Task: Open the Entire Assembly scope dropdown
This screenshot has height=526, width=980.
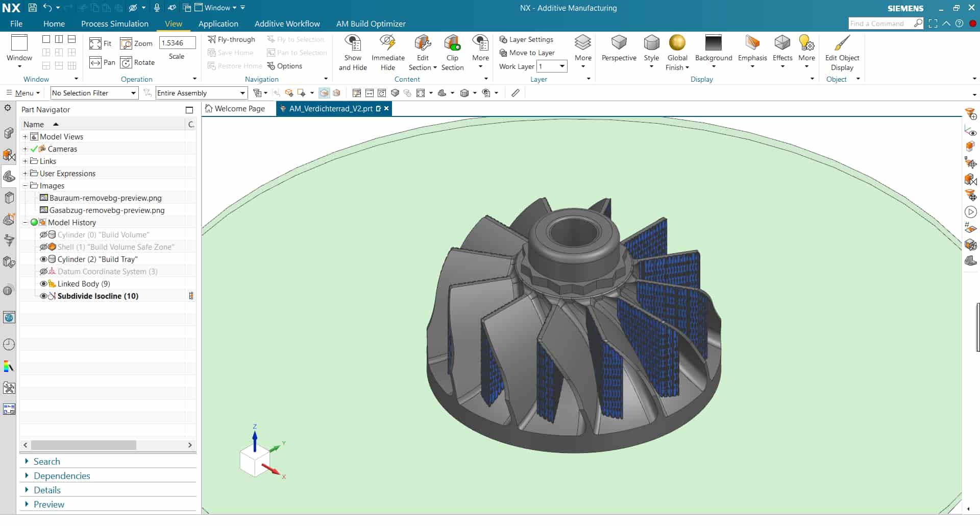Action: pyautogui.click(x=201, y=93)
